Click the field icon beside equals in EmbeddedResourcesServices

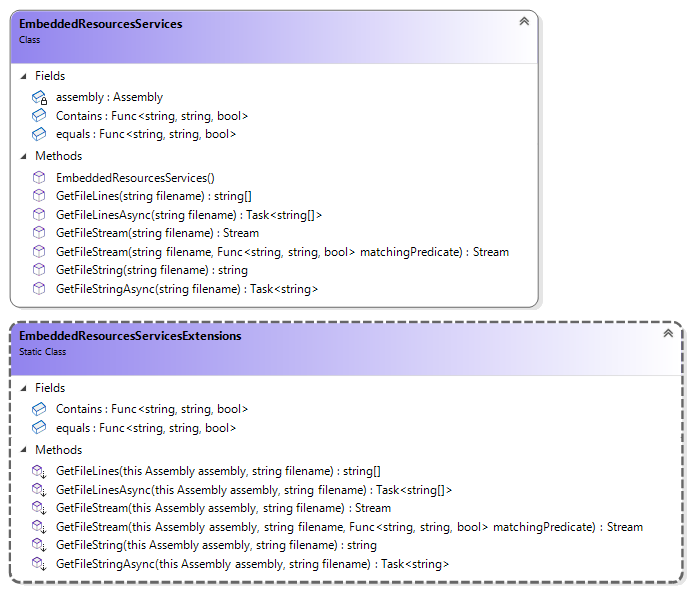tap(39, 134)
